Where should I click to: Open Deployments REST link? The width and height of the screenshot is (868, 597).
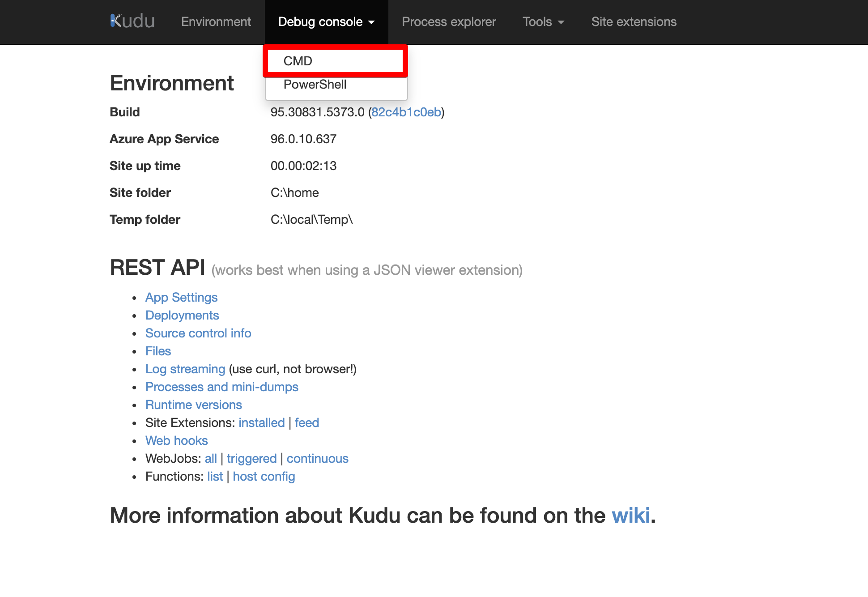[182, 315]
